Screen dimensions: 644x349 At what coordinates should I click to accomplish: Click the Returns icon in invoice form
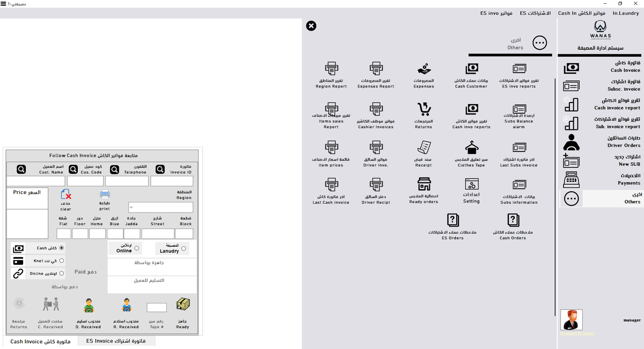(x=19, y=304)
